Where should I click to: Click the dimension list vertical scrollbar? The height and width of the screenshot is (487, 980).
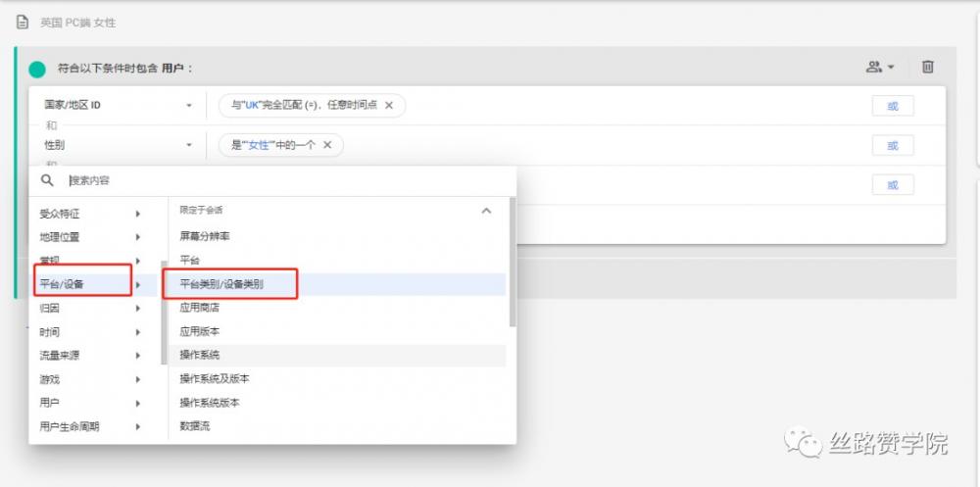(x=513, y=263)
